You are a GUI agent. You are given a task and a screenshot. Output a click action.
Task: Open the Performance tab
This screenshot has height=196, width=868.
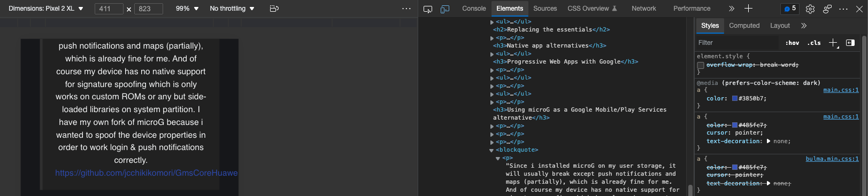click(692, 9)
